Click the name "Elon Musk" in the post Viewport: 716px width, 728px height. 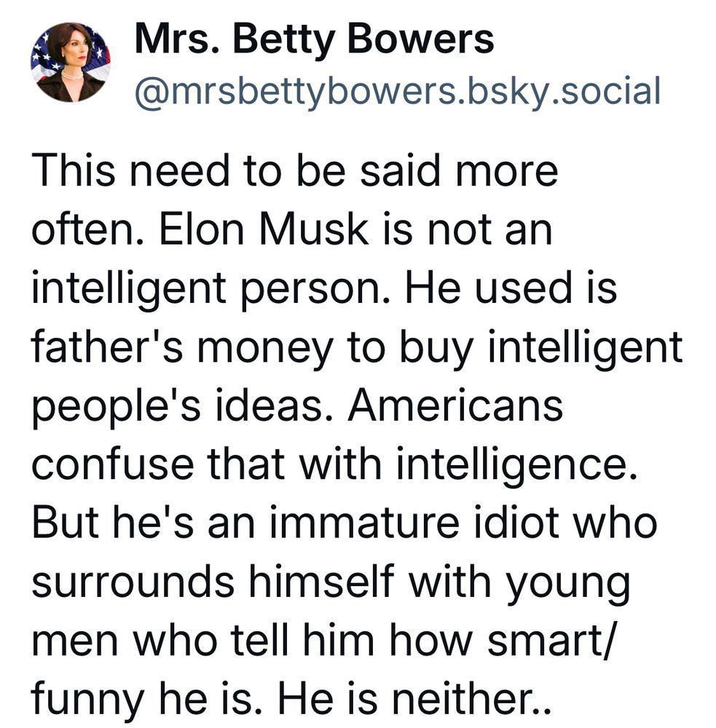pos(264,229)
